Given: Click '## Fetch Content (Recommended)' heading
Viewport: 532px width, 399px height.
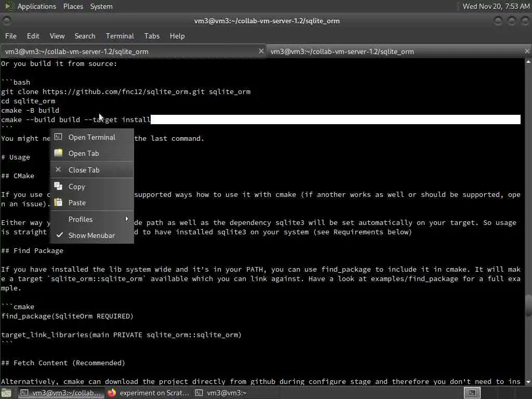Looking at the screenshot, I should click(x=63, y=363).
